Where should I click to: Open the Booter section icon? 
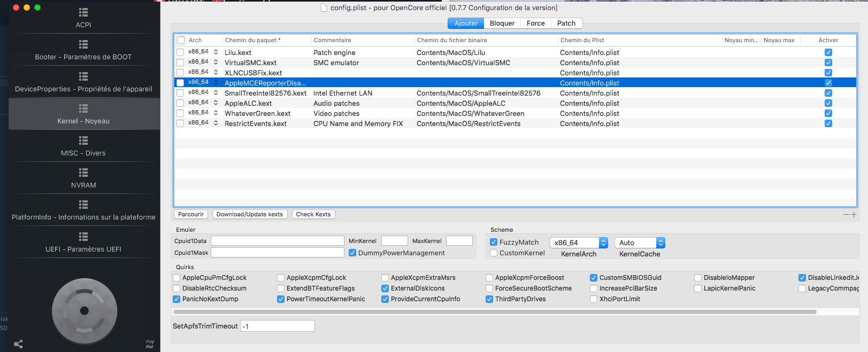point(83,44)
